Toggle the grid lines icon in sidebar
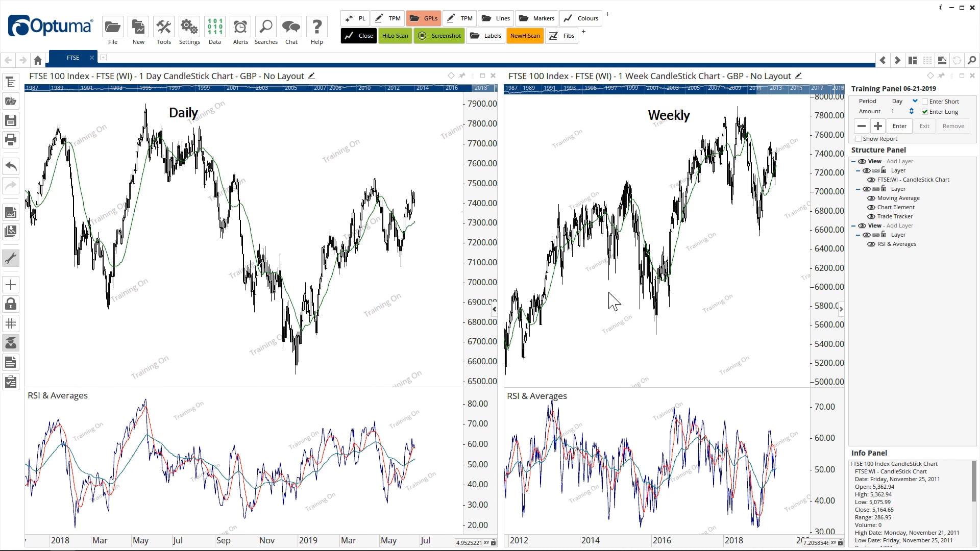This screenshot has width=980, height=551. pyautogui.click(x=11, y=323)
